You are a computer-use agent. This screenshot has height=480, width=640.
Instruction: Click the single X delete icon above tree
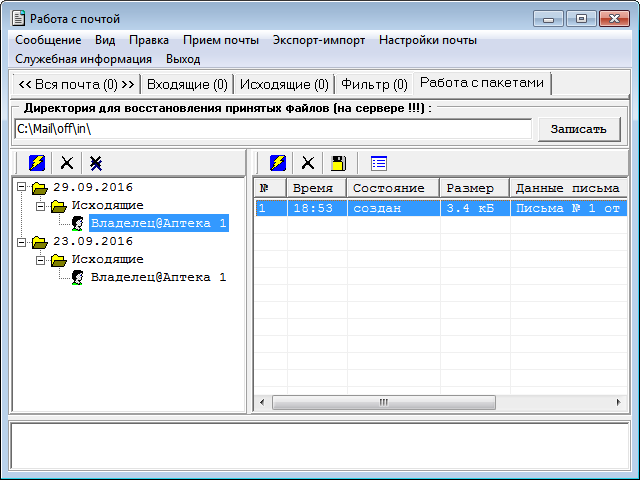(x=67, y=163)
